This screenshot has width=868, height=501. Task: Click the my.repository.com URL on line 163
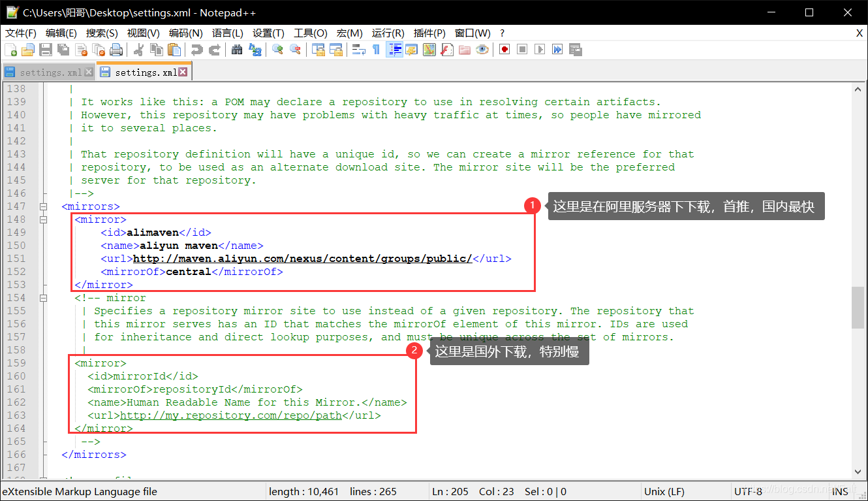pyautogui.click(x=231, y=415)
